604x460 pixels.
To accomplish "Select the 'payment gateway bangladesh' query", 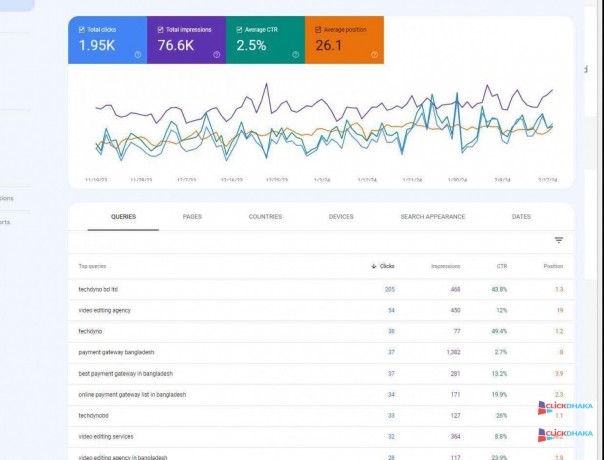I will click(x=116, y=353).
